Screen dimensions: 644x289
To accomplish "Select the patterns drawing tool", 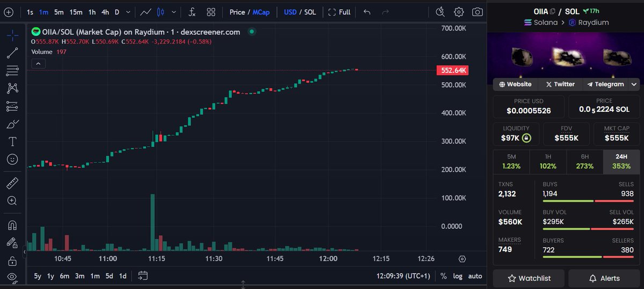I will (12, 88).
